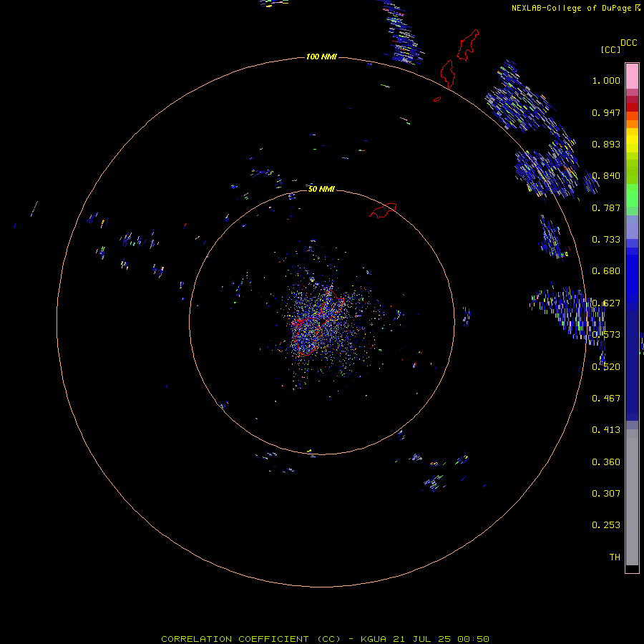Screen dimensions: 644x644
Task: Pick the yellow swatch on the color bar
Action: point(632,140)
